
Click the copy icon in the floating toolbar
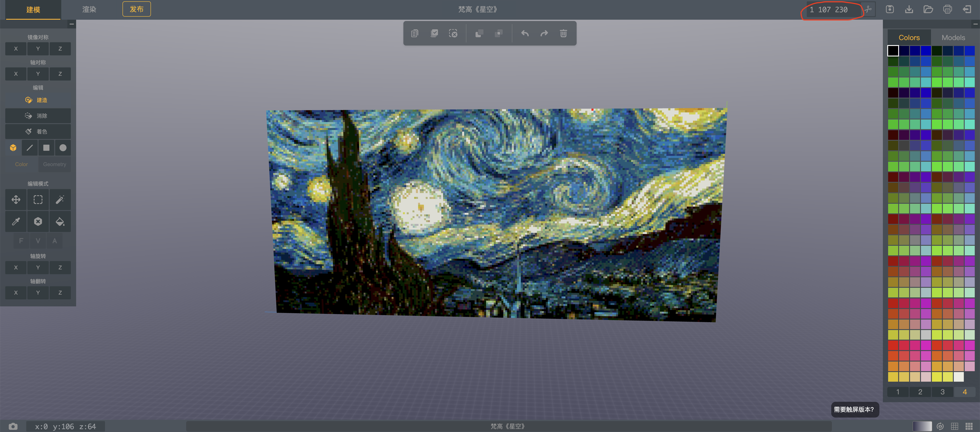coord(415,33)
